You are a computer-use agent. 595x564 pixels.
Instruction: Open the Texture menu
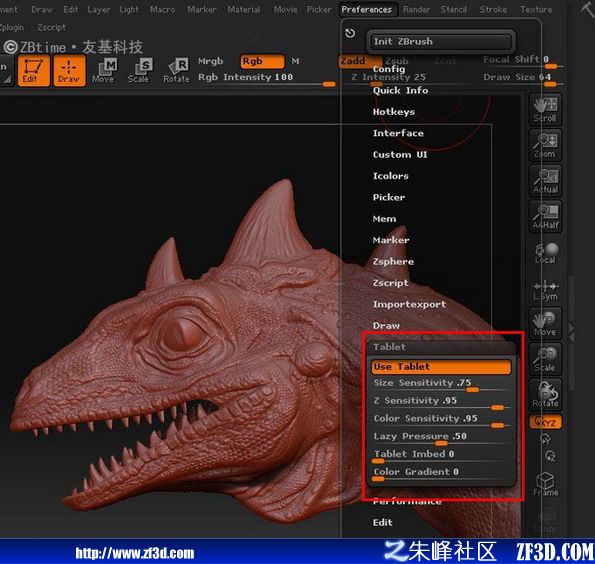536,9
